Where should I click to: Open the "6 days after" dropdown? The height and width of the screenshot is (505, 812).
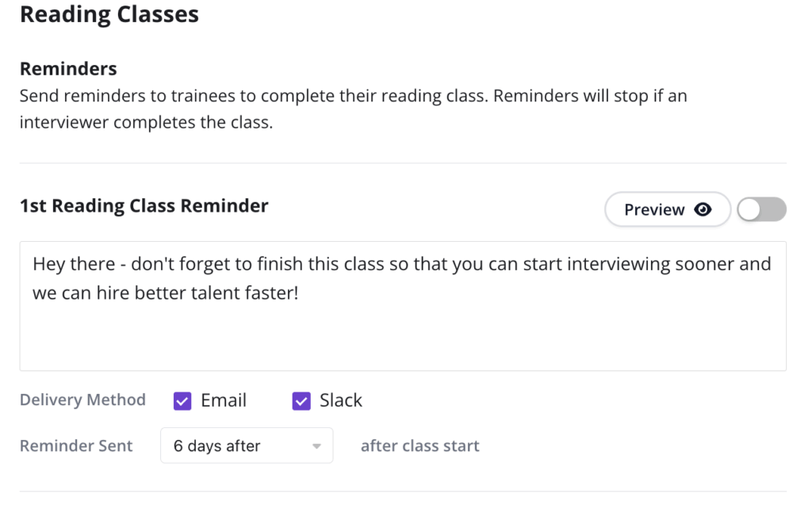coord(247,446)
